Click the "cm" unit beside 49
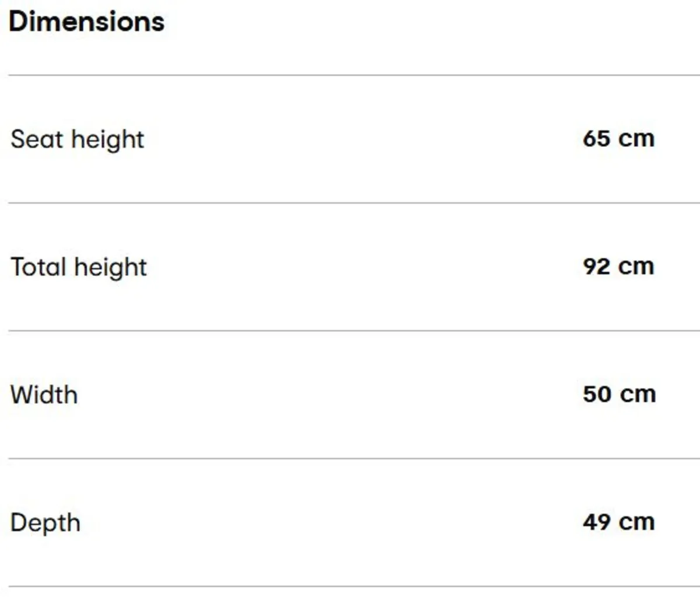The image size is (700, 597). [x=636, y=522]
